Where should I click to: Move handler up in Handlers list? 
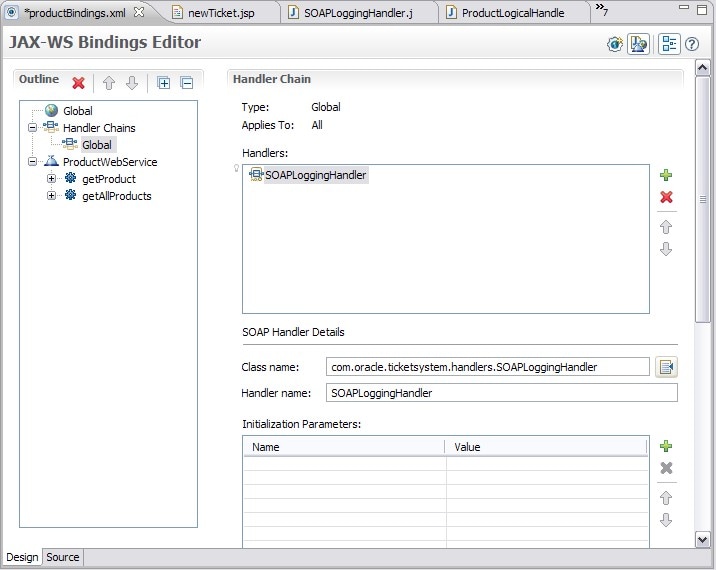[x=666, y=227]
